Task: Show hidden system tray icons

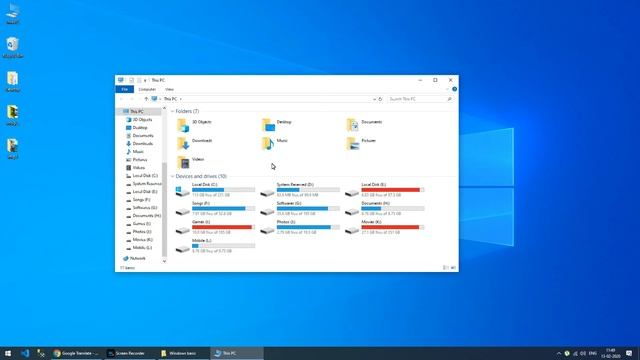Action: (x=558, y=353)
